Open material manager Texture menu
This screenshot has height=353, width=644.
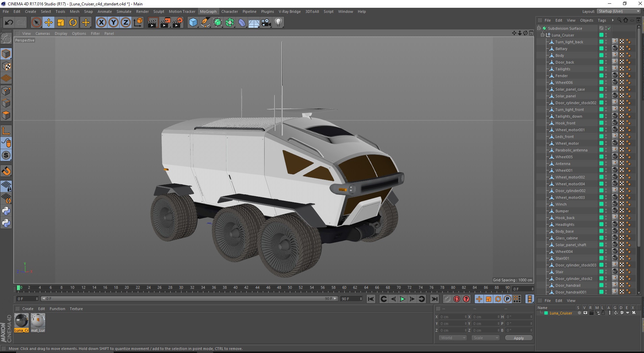[76, 309]
